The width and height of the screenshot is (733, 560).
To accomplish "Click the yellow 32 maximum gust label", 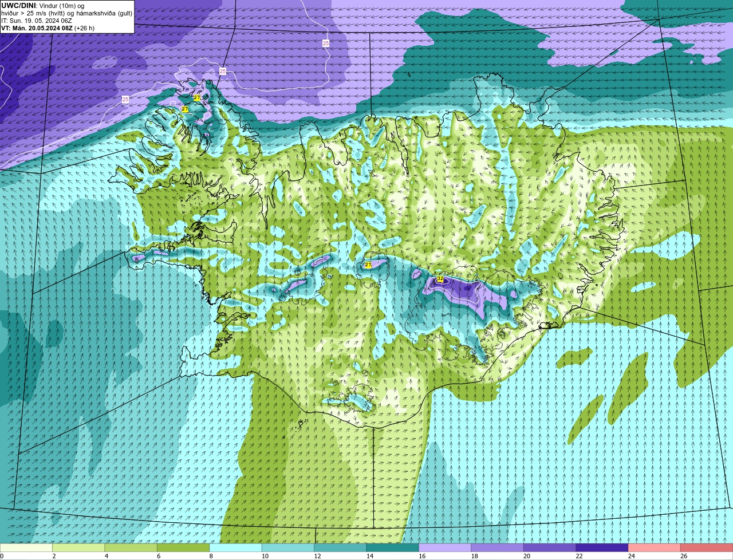I will [440, 279].
